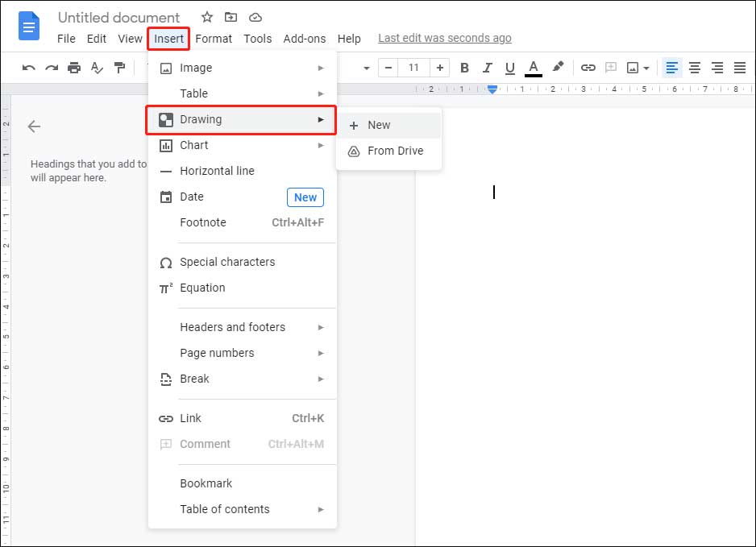Open the Format menu
This screenshot has width=756, height=547.
coord(214,38)
